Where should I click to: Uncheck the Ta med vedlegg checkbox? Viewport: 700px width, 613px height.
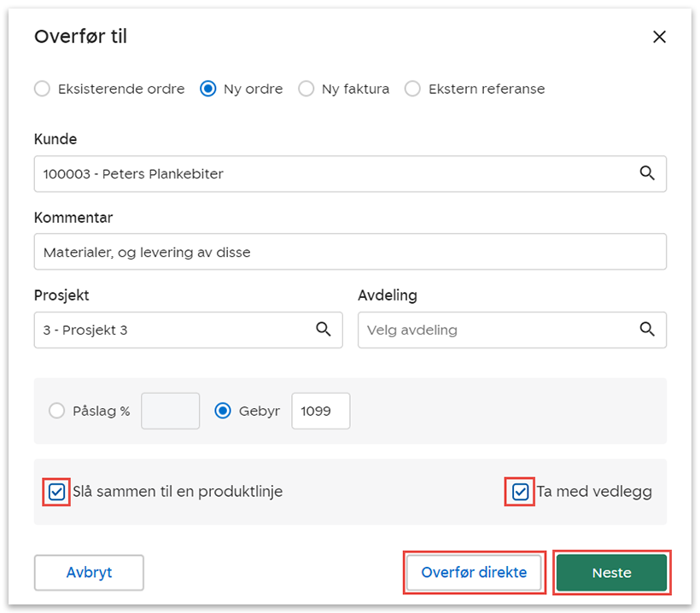[x=520, y=492]
